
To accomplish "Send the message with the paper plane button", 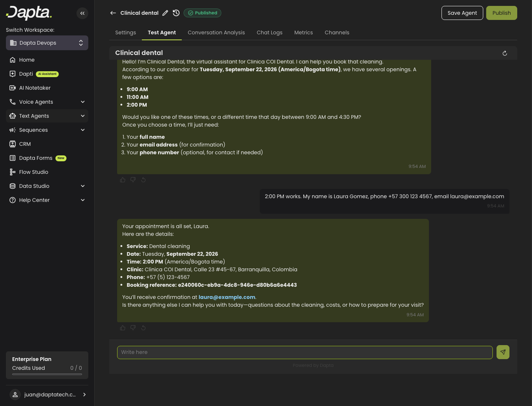I will coord(503,352).
